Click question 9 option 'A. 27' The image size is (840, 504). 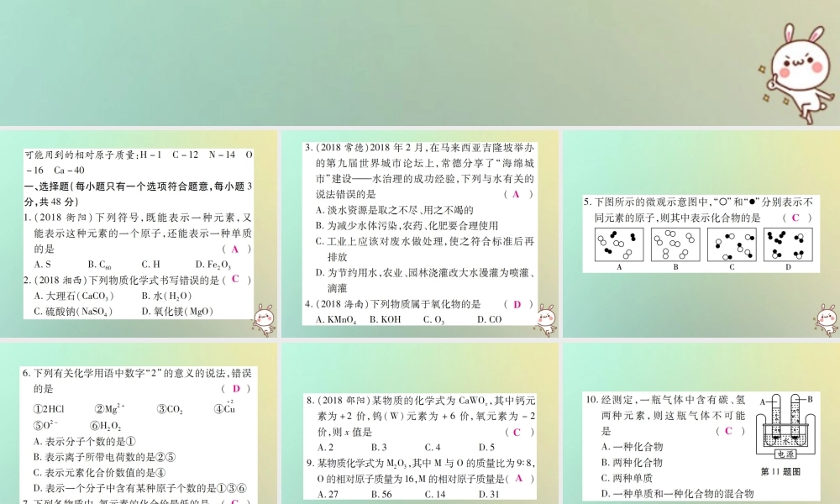click(x=328, y=495)
